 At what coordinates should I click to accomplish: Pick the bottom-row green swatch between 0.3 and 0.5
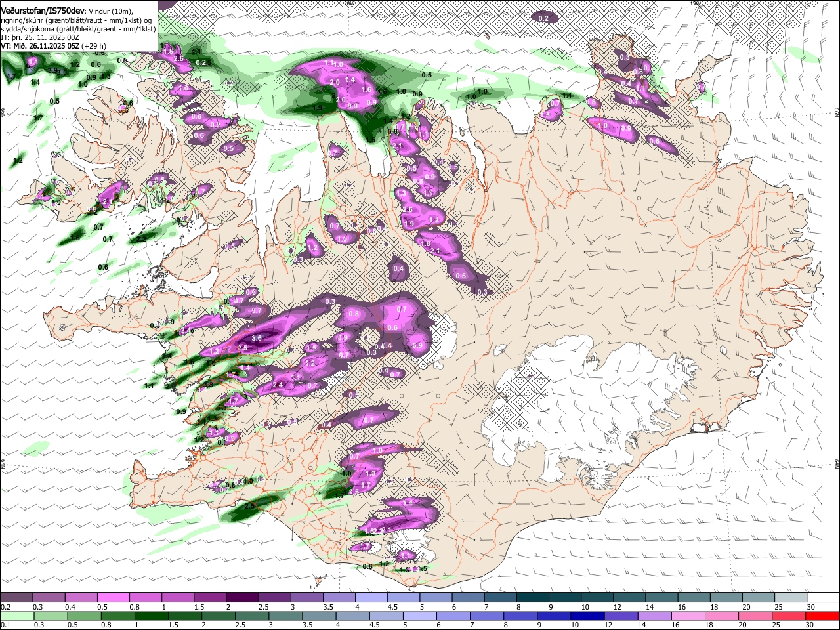pos(50,616)
